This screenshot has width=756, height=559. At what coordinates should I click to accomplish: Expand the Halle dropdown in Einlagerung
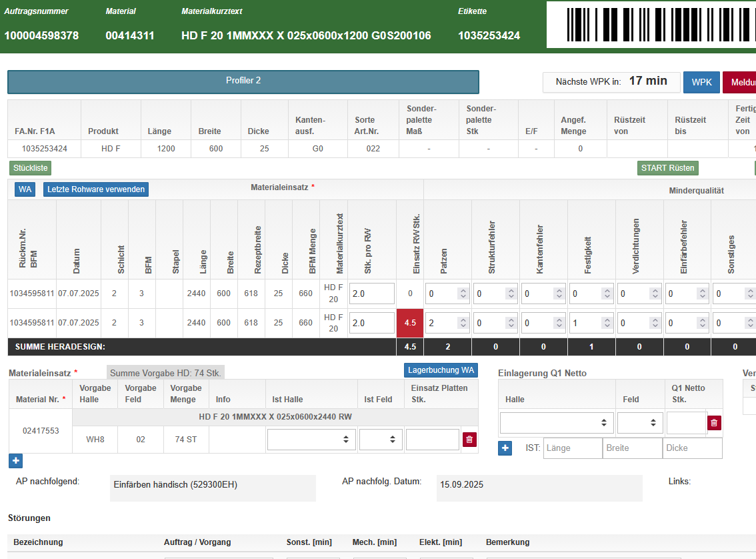[556, 423]
